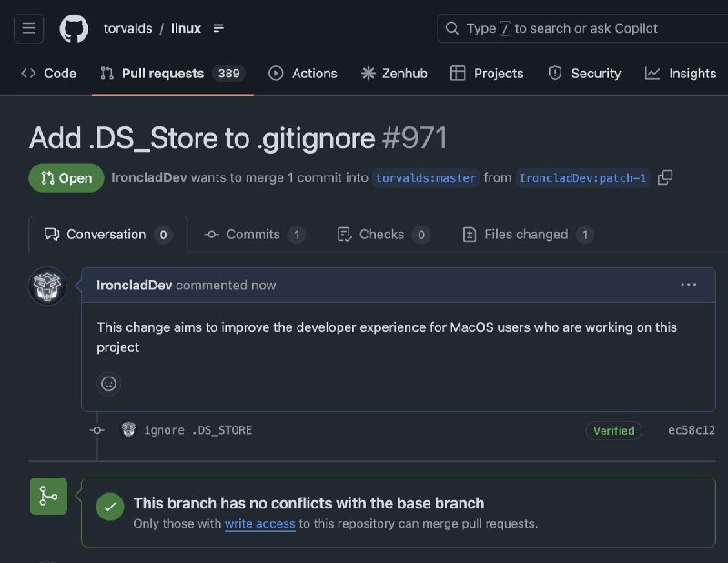Screen dimensions: 728x563
Task: Select the Zenhub asterisk icon
Action: [368, 73]
